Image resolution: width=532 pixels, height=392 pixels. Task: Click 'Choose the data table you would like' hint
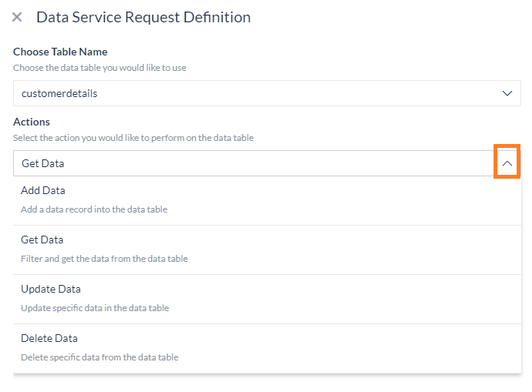coord(100,68)
